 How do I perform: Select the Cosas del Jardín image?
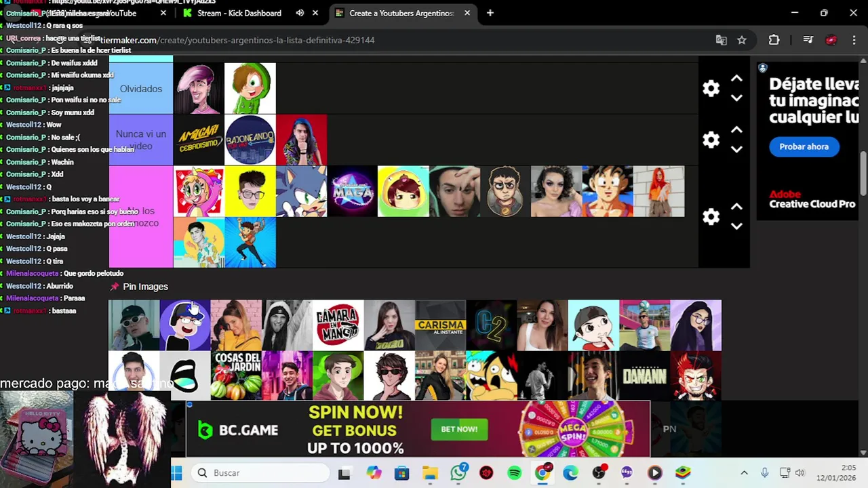(236, 376)
